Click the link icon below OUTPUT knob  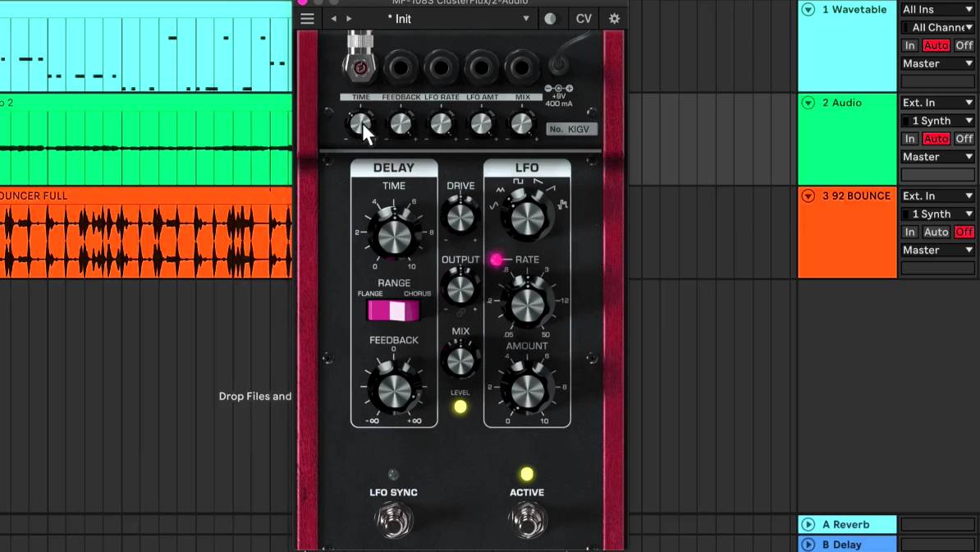coord(460,311)
